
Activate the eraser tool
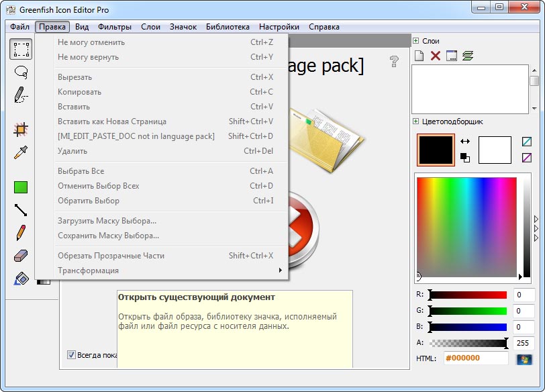pyautogui.click(x=21, y=256)
